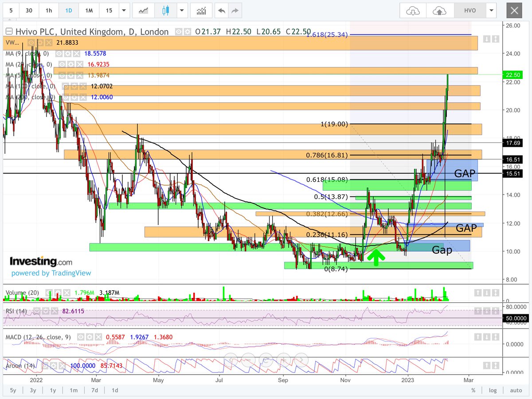
Task: Redo the chart action
Action: tap(235, 10)
